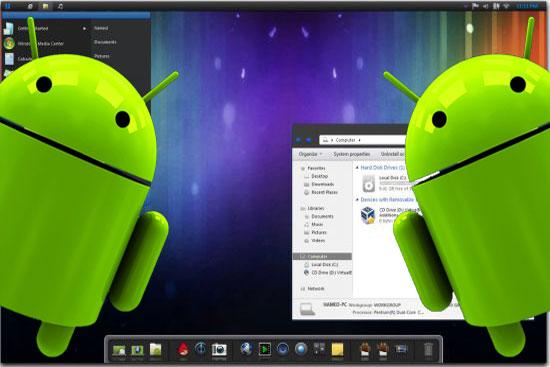Click the volume speaker tray icon
This screenshot has width=550, height=367.
click(486, 6)
